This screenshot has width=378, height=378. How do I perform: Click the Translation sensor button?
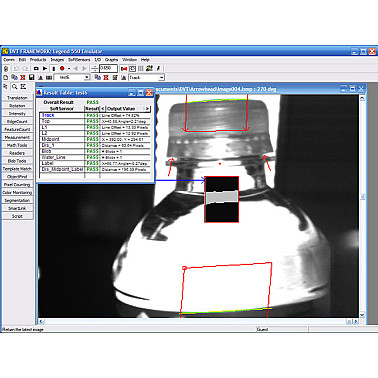point(17,98)
